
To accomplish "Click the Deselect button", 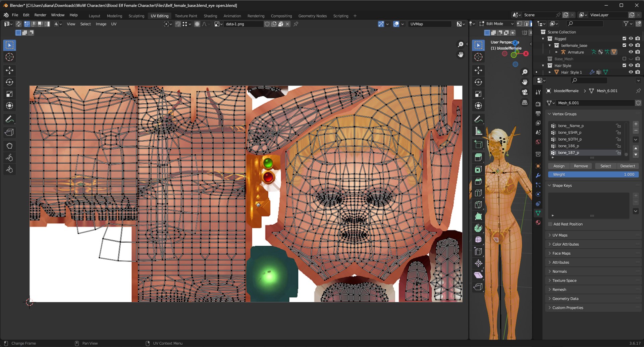I will [x=628, y=166].
